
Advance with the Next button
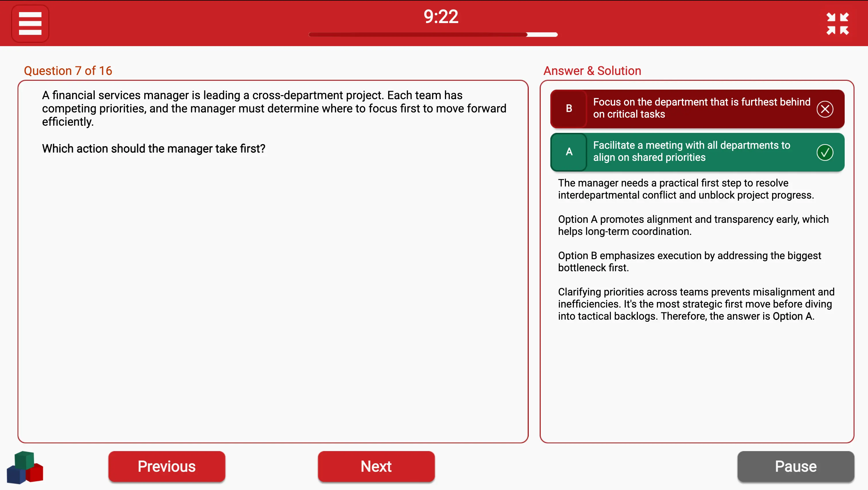pos(376,466)
